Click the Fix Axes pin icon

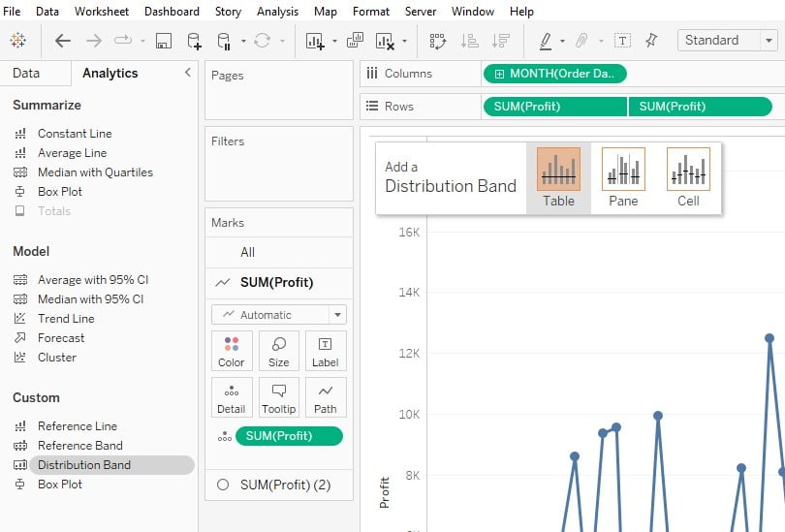pyautogui.click(x=651, y=41)
